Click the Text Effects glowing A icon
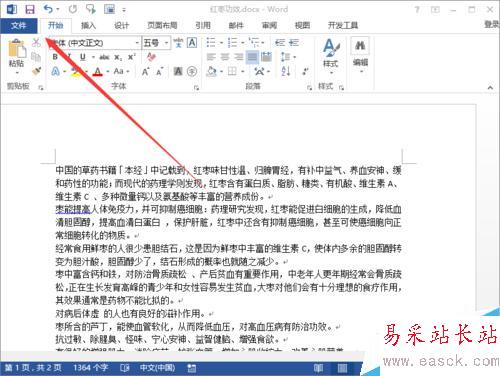The image size is (500, 376). (56, 71)
